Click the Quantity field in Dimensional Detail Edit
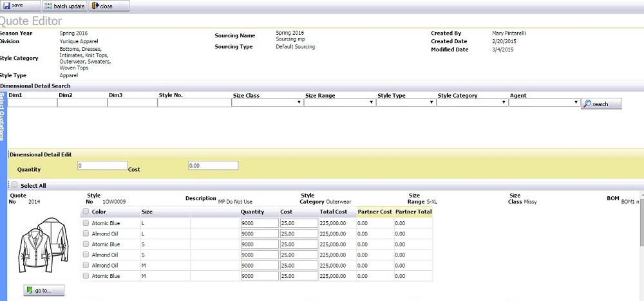Screen dimensions: 644x301 pos(102,165)
